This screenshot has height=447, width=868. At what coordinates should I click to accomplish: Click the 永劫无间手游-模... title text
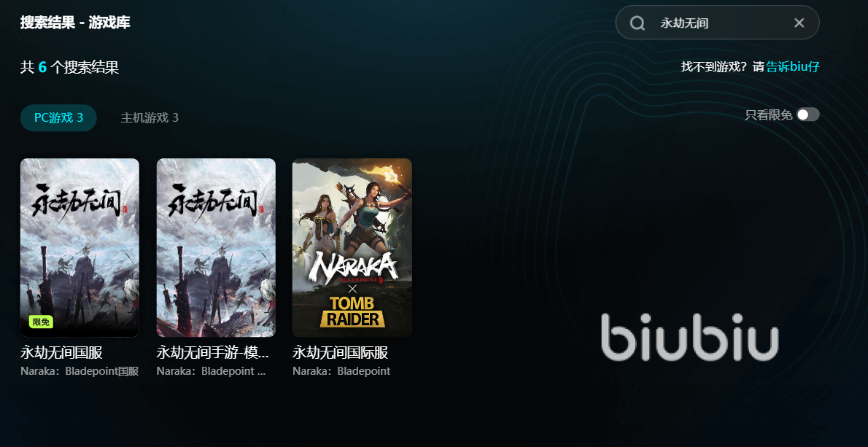click(212, 353)
